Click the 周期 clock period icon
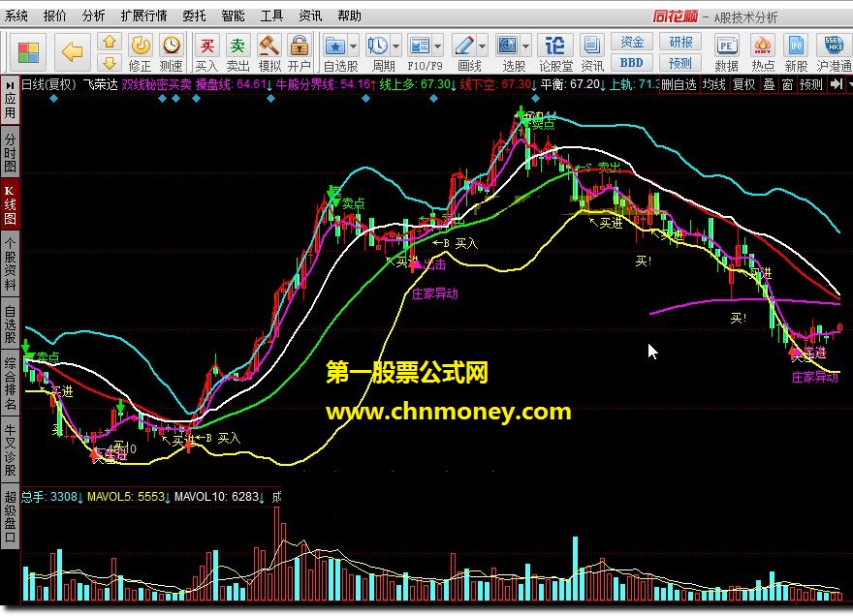The image size is (853, 616). tap(377, 46)
